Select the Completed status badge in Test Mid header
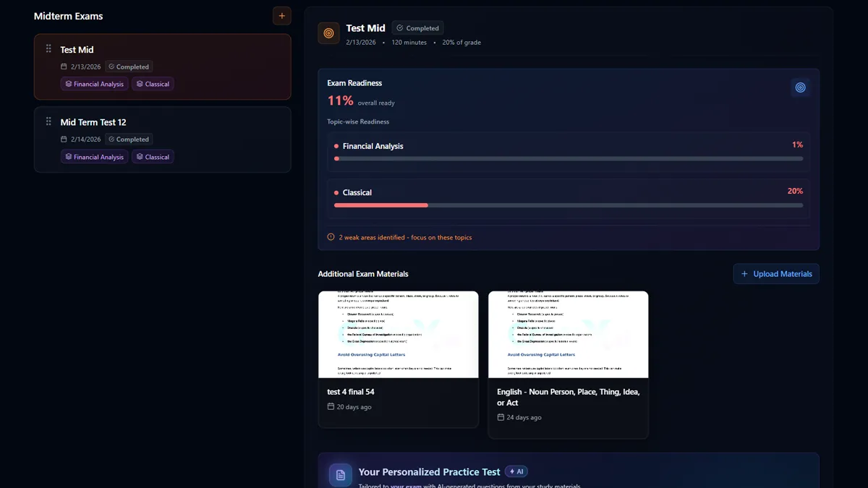The height and width of the screenshot is (488, 868). point(418,28)
